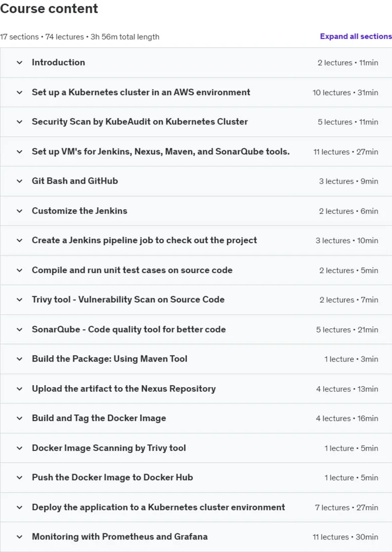Expand the Security Scan by KubeAudit chevron

[x=20, y=122]
